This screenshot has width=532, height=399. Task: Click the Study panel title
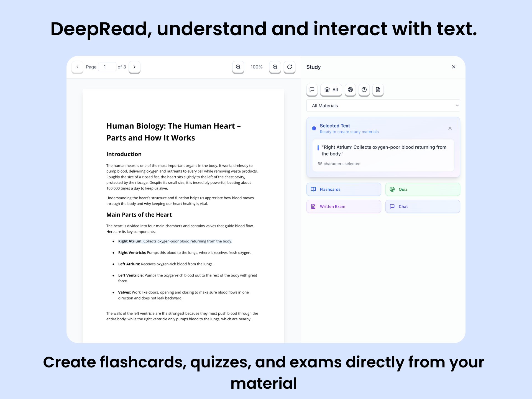(x=313, y=67)
